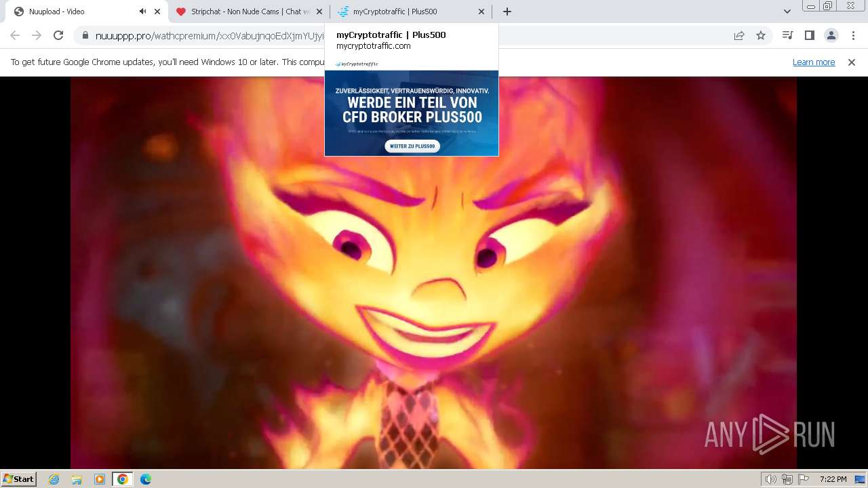The image size is (868, 488).
Task: Open the network tray icon
Action: point(787,479)
